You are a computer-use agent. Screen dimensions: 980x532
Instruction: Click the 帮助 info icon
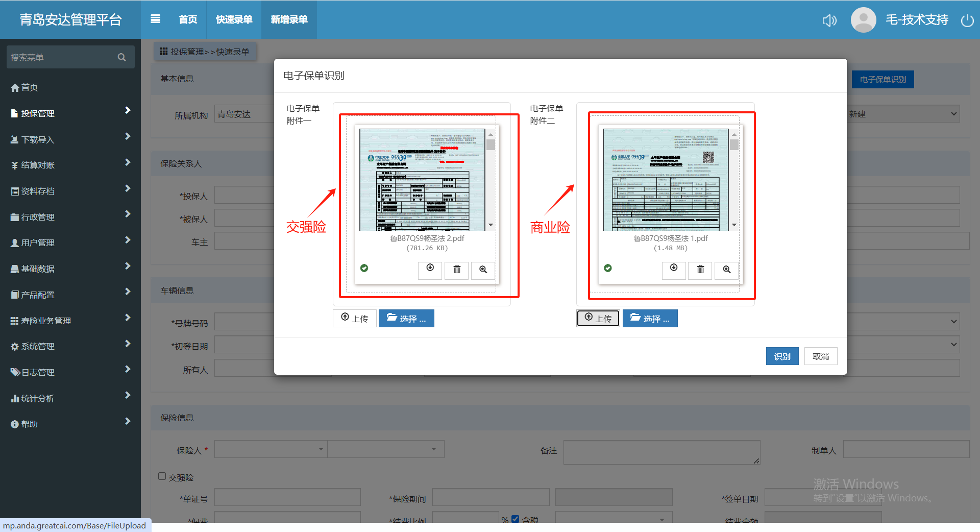(15, 424)
